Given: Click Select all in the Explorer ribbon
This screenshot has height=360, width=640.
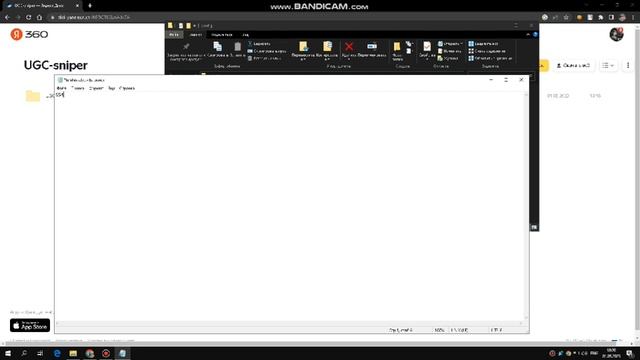Looking at the screenshot, I should tap(483, 44).
